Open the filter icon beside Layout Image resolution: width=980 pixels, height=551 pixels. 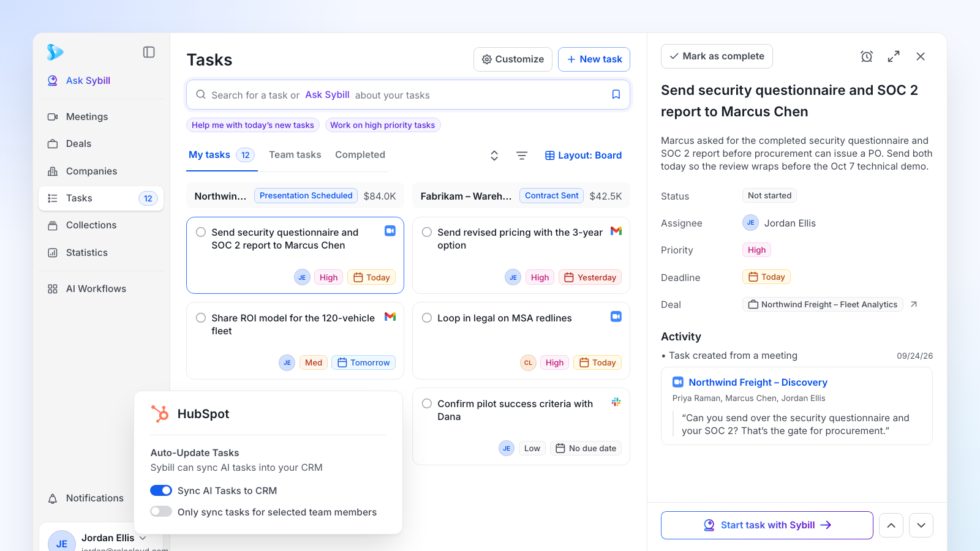[x=522, y=156]
